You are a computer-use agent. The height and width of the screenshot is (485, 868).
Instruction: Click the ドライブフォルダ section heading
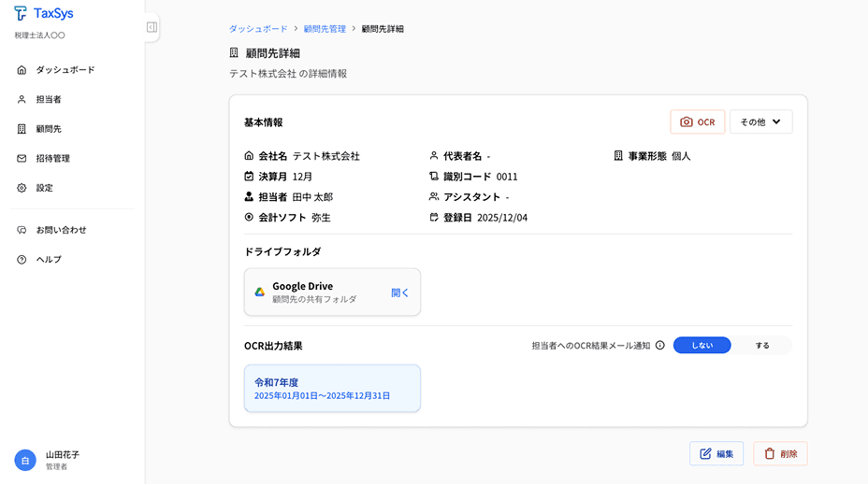[282, 251]
